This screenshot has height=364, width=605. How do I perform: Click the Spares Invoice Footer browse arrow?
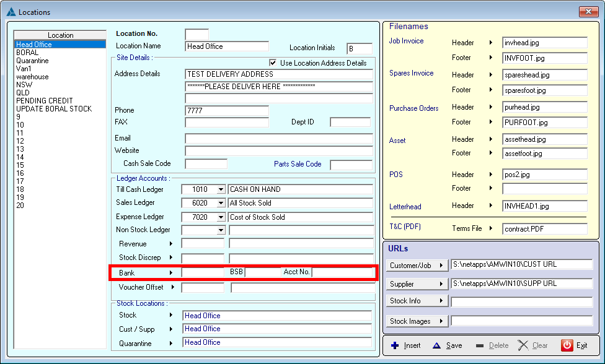point(491,90)
